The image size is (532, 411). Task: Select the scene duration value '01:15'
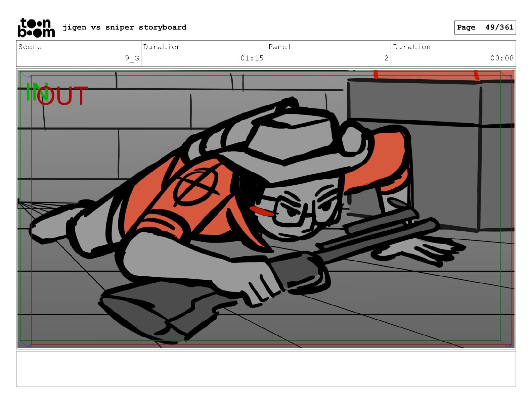coord(252,58)
